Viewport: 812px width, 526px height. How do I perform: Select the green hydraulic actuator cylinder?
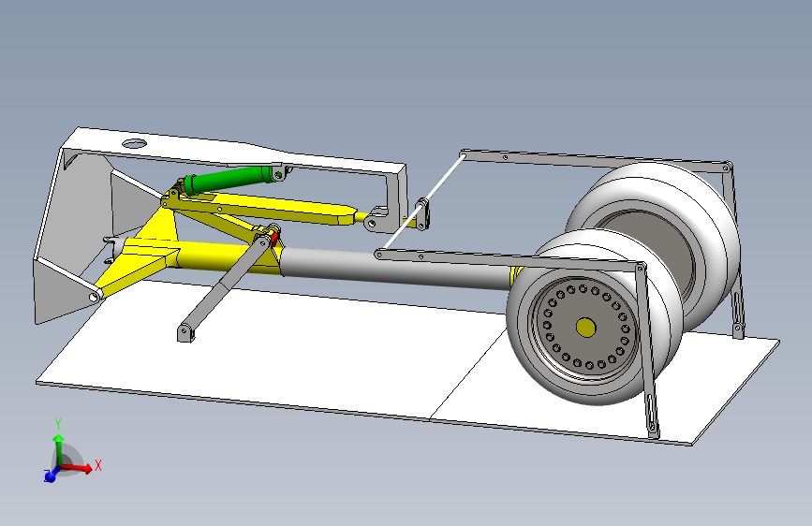tap(229, 178)
